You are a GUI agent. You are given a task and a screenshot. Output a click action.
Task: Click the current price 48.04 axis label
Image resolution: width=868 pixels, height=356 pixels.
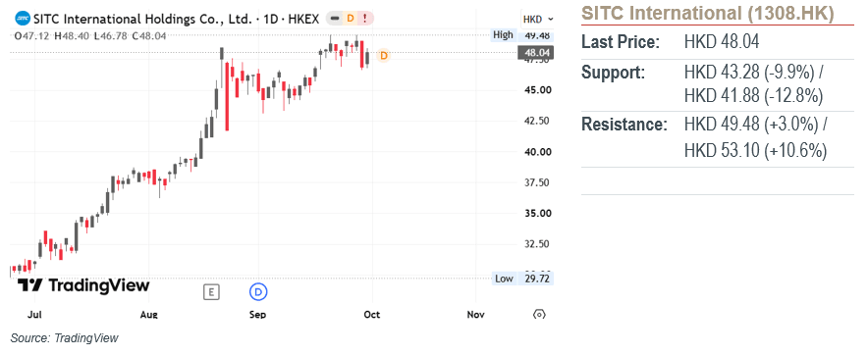tap(535, 53)
